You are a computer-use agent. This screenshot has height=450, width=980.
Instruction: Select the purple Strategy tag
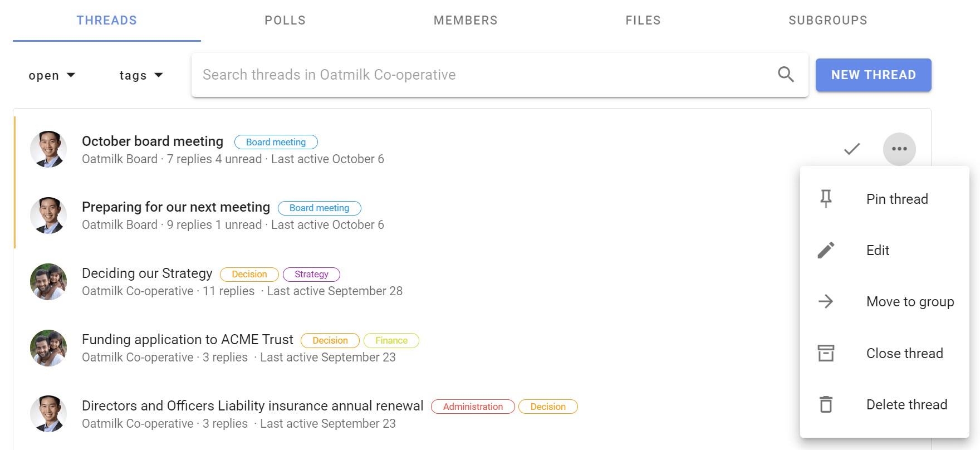(311, 274)
